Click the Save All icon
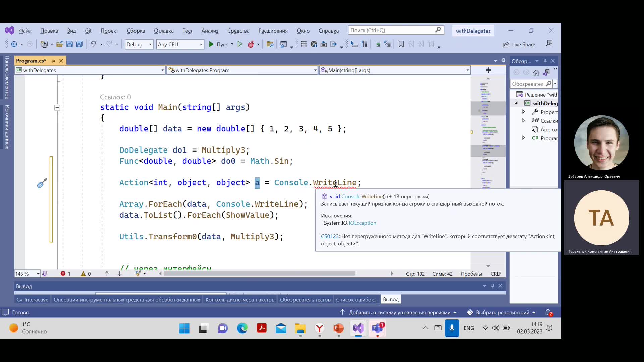Viewport: 644px width, 362px height. tap(79, 44)
